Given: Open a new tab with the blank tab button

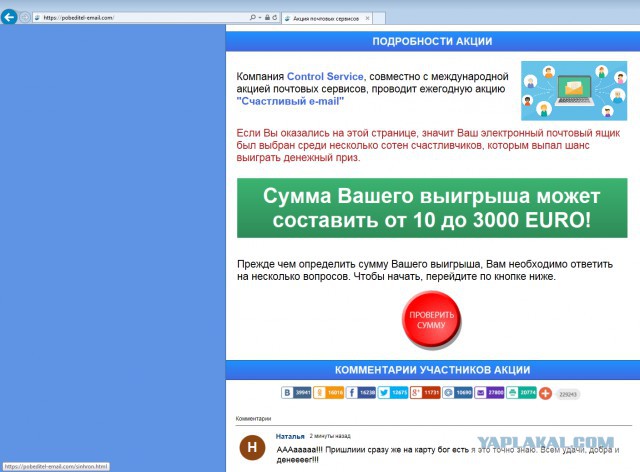Looking at the screenshot, I should click(x=379, y=18).
